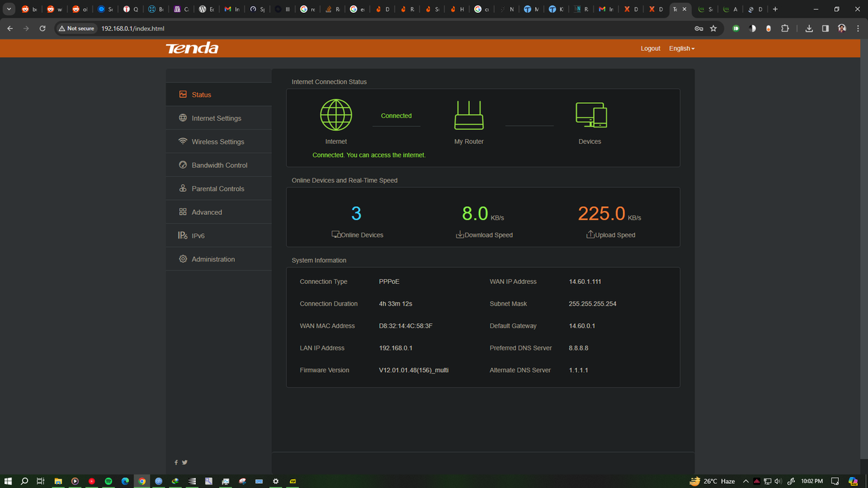Click the subnet mask 255.255.255.254
This screenshot has width=868, height=488.
click(x=593, y=304)
